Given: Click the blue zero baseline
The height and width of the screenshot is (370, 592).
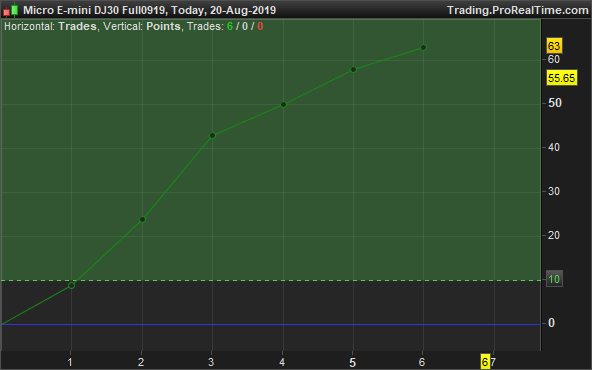Looking at the screenshot, I should click(x=271, y=324).
